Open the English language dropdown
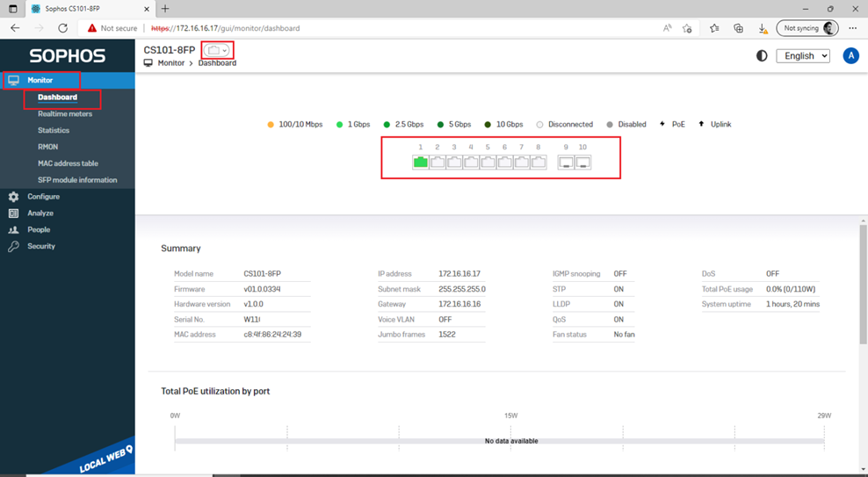868x477 pixels. click(802, 55)
